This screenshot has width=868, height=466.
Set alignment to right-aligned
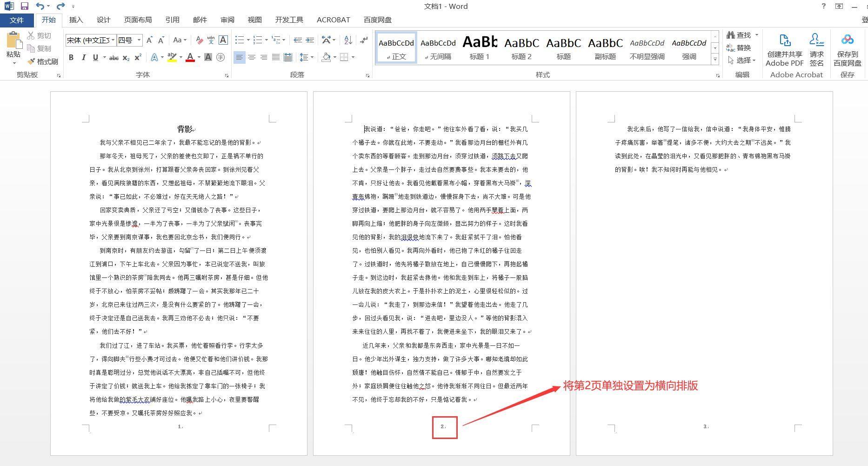pyautogui.click(x=264, y=57)
